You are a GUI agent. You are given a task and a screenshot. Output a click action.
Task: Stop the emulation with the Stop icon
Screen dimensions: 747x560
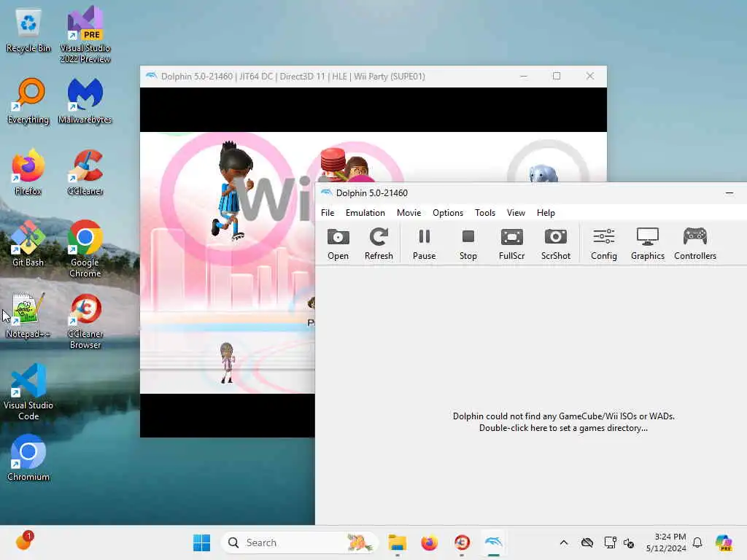coord(468,244)
